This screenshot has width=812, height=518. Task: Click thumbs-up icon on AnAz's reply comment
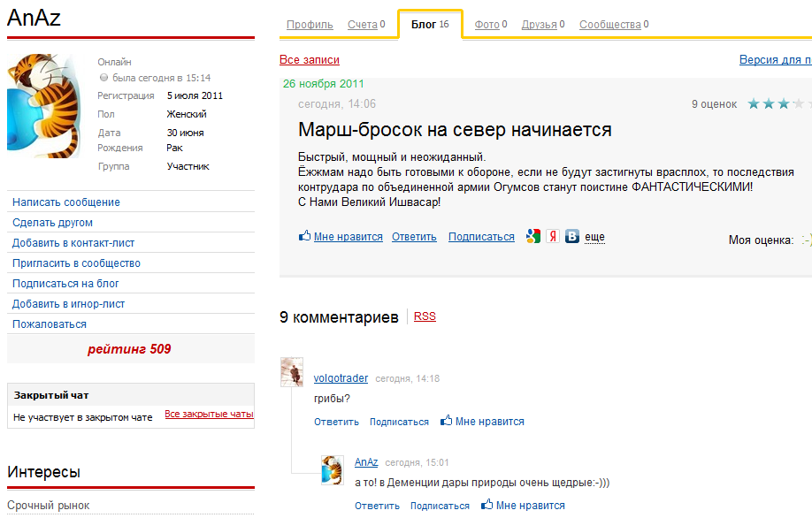pos(487,505)
